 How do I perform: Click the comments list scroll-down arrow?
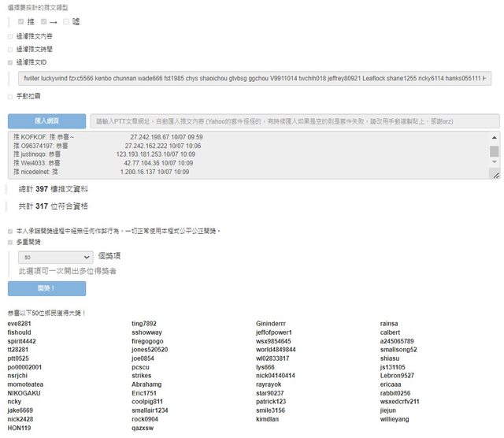(495, 163)
